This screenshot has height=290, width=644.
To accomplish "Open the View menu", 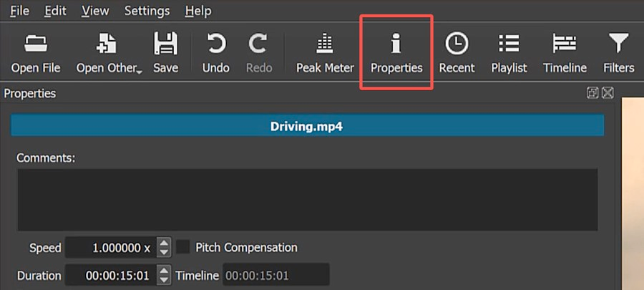I will 95,11.
